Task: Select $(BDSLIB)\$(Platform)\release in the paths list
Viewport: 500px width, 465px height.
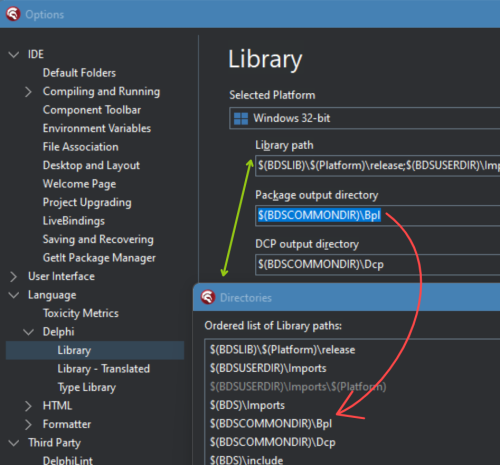Action: click(282, 350)
